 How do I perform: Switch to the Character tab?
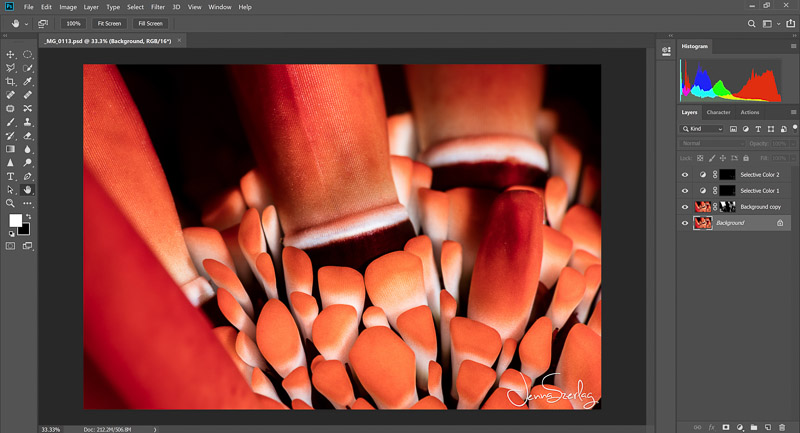click(x=718, y=112)
